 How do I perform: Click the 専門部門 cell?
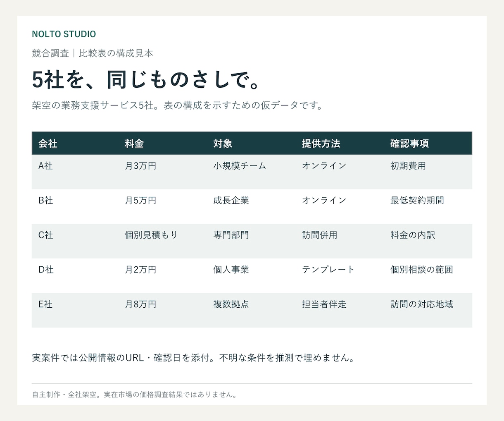coord(231,235)
